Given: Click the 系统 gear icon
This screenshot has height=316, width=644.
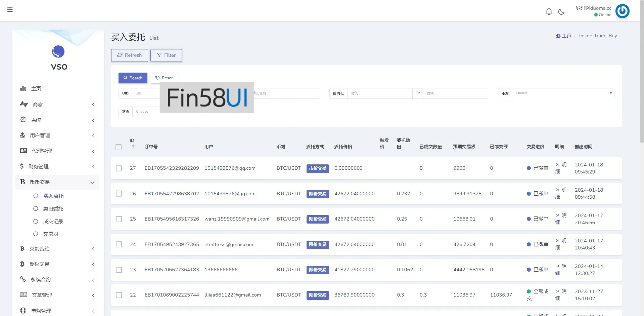Looking at the screenshot, I should (x=23, y=120).
